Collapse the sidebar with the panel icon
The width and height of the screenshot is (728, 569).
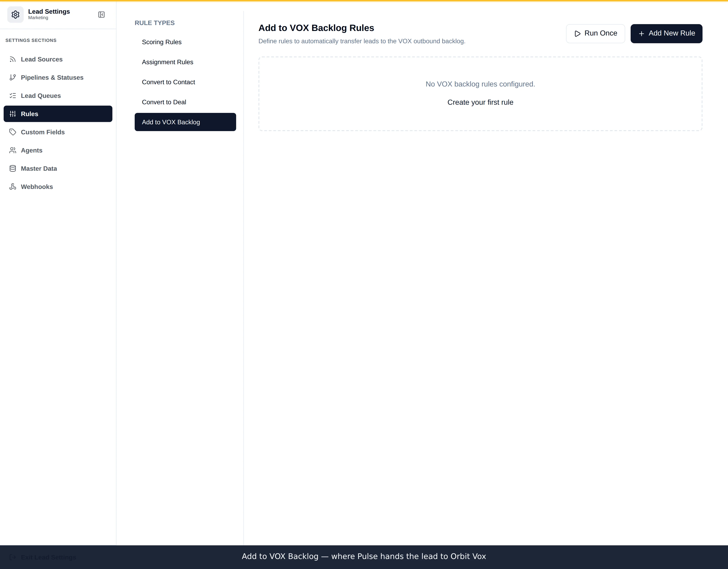coord(101,15)
